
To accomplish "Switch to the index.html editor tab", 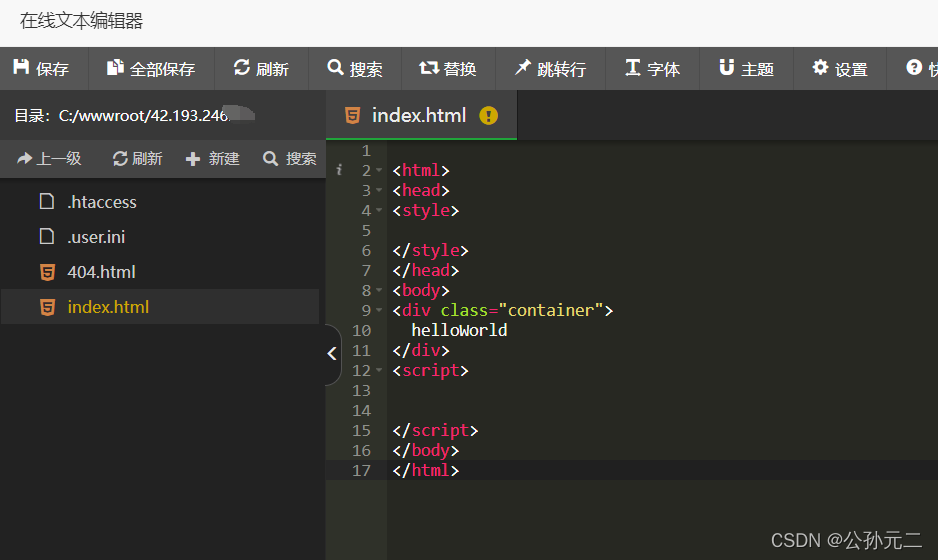I will pos(421,115).
